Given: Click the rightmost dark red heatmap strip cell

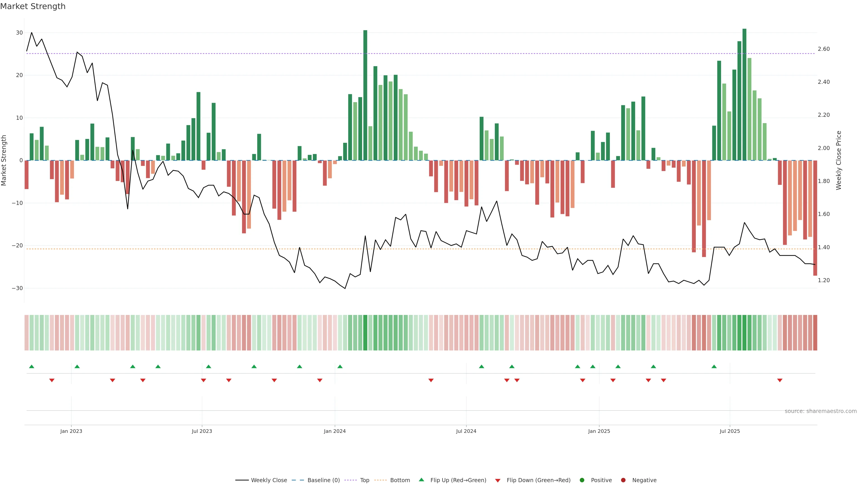Looking at the screenshot, I should pyautogui.click(x=815, y=333).
